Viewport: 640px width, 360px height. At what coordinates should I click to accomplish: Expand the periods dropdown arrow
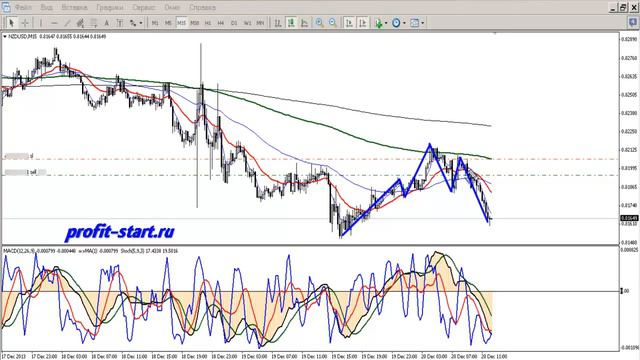(x=404, y=23)
